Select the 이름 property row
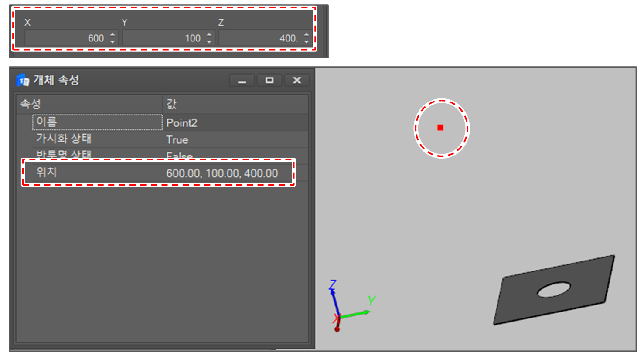This screenshot has height=359, width=644. point(97,122)
